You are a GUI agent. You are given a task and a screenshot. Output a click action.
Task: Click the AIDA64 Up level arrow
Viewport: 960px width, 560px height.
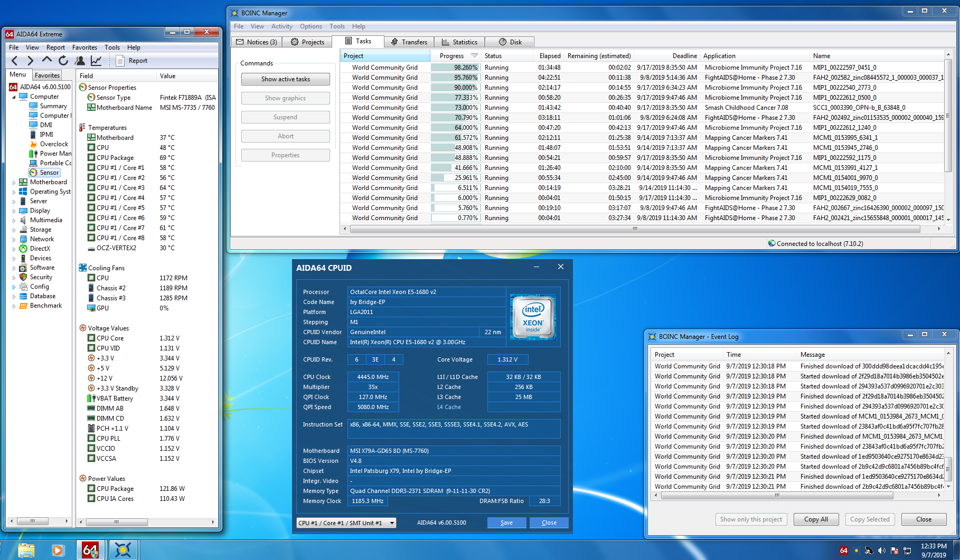(47, 60)
